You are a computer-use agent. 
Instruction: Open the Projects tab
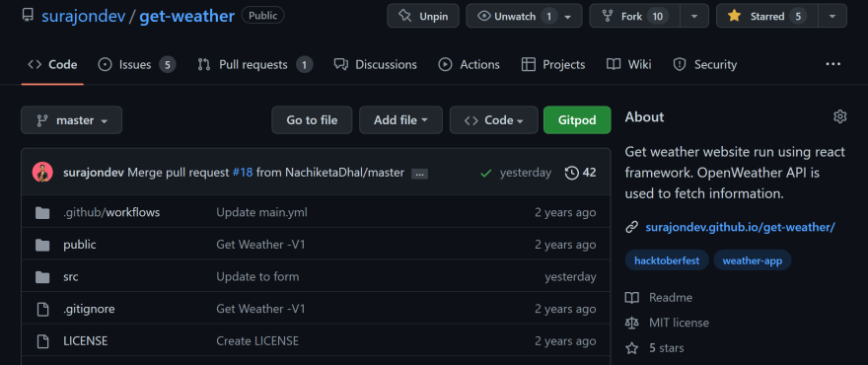point(553,65)
